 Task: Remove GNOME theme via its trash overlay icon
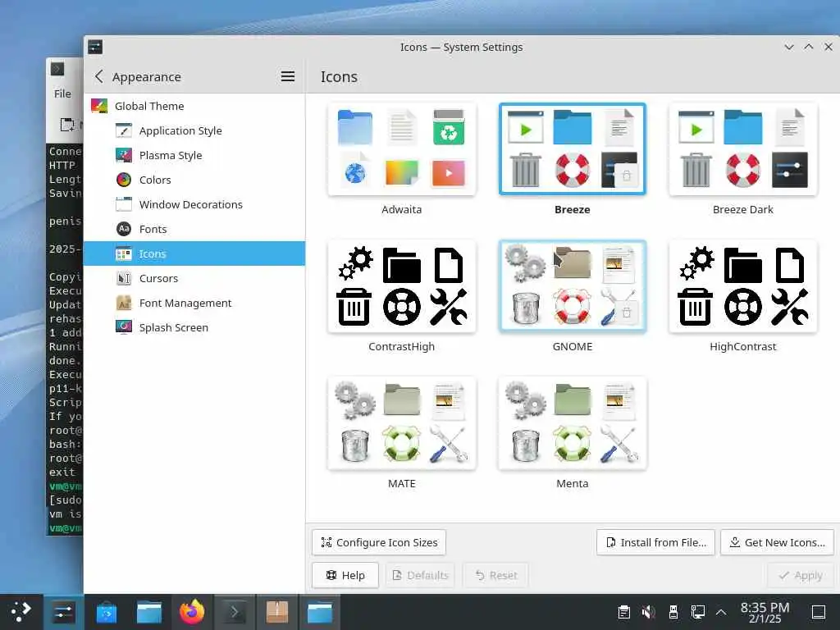[x=626, y=313]
